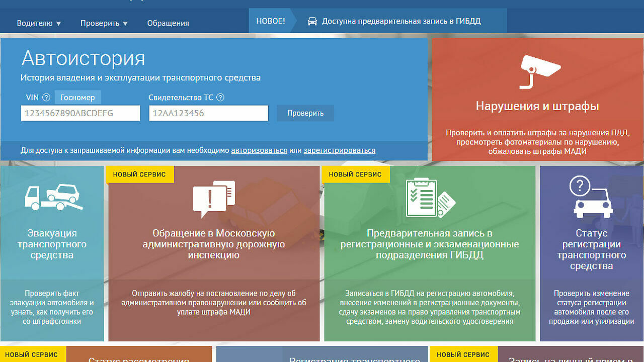Click the НОВОЕ! banner label
Viewport: 644px width, 362px height.
click(x=271, y=21)
